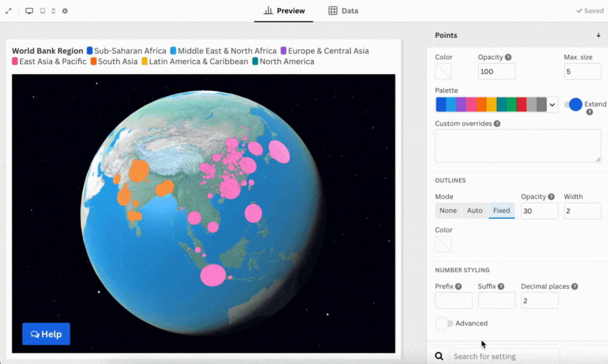Select the desktop preview icon
Viewport: 608px width, 364px height.
point(29,11)
